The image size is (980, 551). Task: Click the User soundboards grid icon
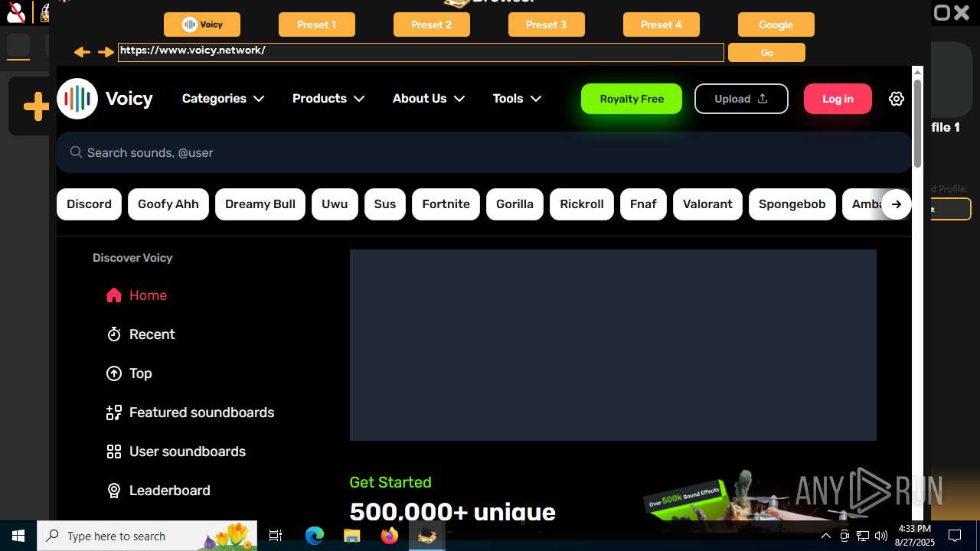[114, 452]
